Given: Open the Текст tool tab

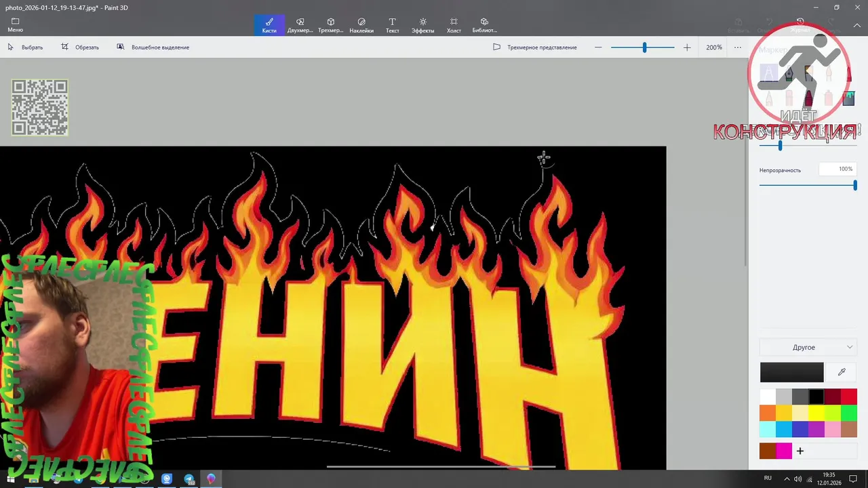Looking at the screenshot, I should (392, 25).
